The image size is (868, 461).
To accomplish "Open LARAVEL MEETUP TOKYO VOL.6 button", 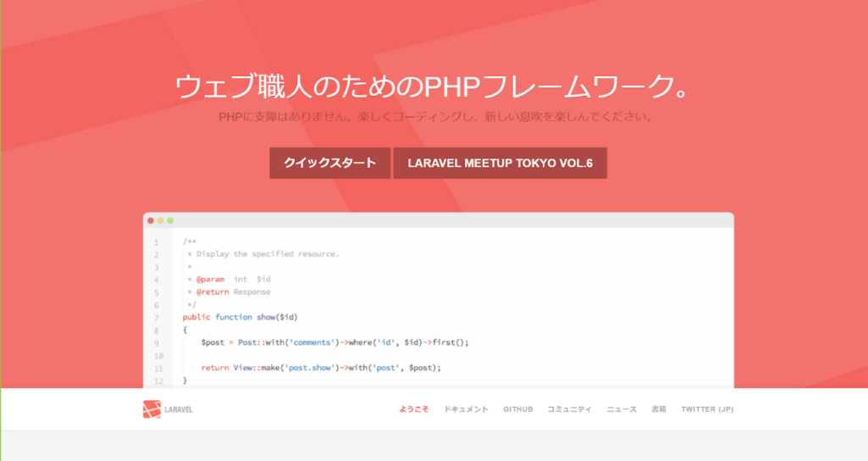I will 500,163.
